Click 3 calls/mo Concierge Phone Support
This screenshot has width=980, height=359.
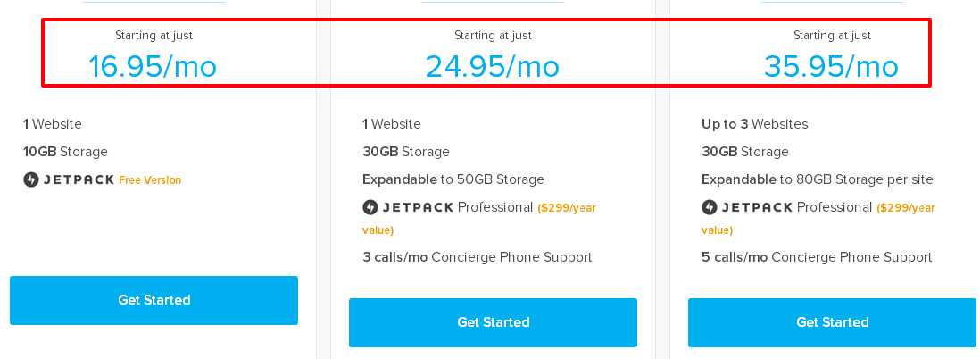tap(478, 257)
